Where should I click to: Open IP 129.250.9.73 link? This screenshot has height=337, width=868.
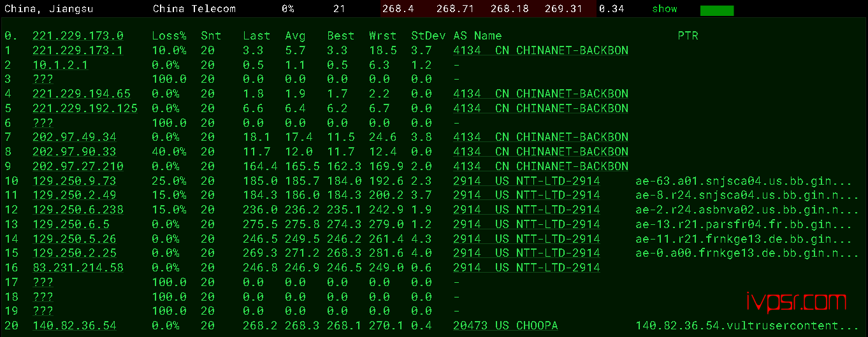coord(75,181)
